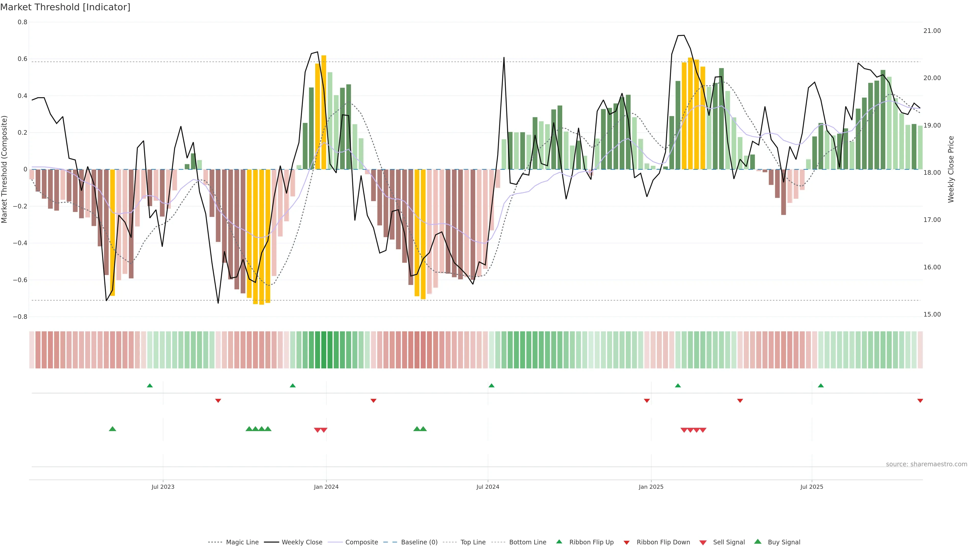
Task: Click the lone buy signal triangle before Jul 2023
Action: (x=112, y=429)
